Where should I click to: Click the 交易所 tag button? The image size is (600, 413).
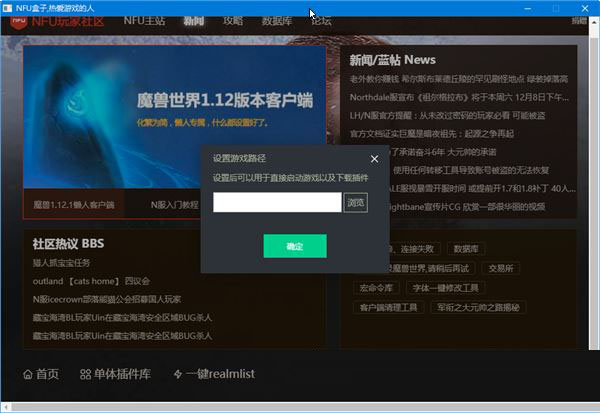tap(501, 268)
